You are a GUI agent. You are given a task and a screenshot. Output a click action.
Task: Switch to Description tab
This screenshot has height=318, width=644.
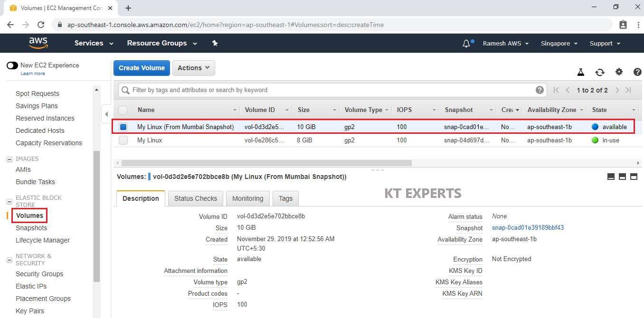click(141, 198)
